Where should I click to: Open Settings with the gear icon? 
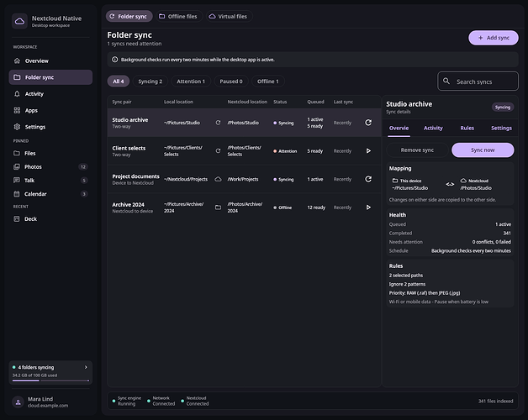coord(50,127)
